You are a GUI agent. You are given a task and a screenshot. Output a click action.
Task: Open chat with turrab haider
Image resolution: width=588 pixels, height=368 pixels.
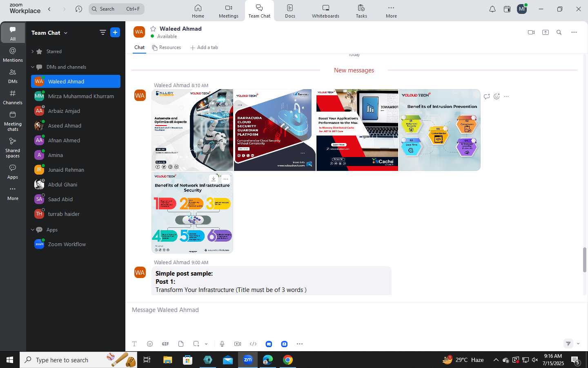click(76, 214)
